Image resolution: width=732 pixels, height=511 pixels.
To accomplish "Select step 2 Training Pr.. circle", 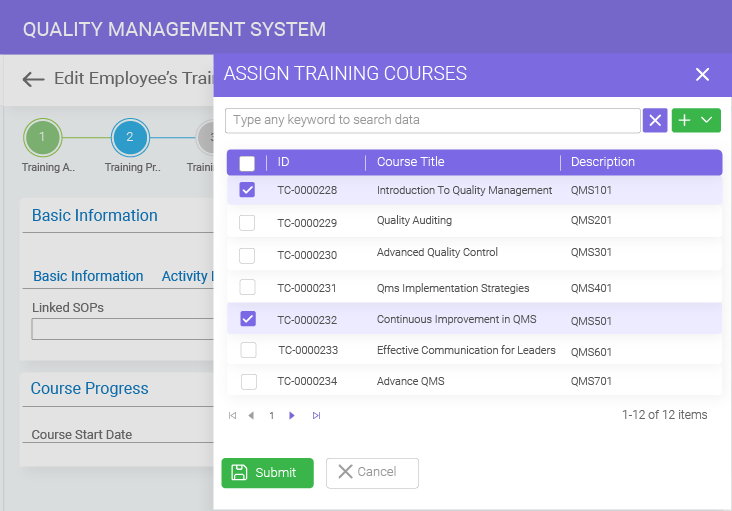I will coord(130,137).
